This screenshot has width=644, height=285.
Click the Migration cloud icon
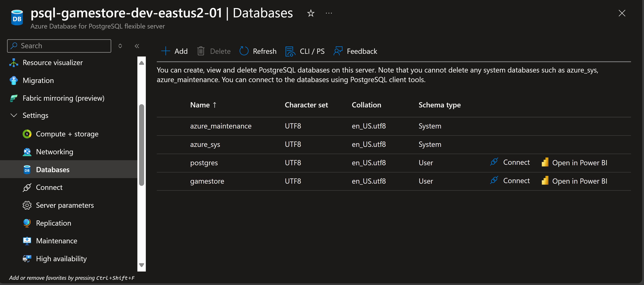tap(14, 80)
